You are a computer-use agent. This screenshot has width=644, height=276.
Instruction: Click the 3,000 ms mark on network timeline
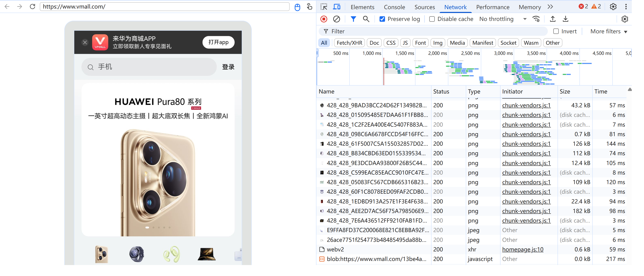click(x=503, y=53)
